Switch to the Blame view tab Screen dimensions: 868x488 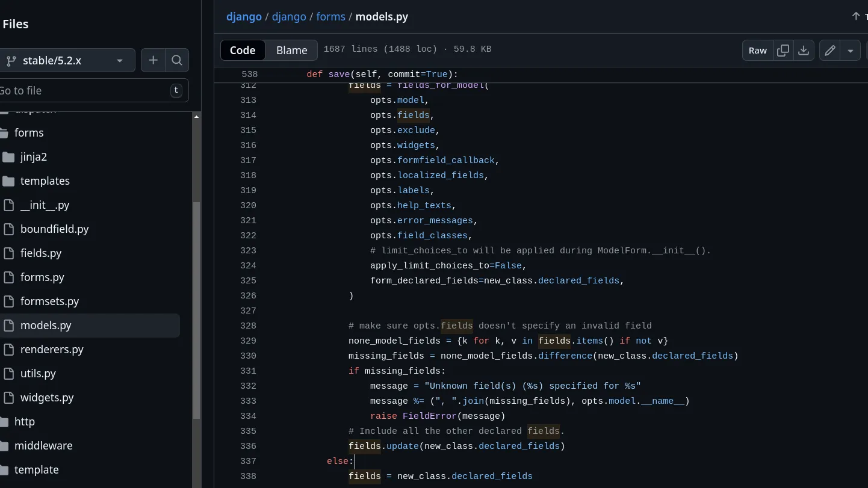click(x=292, y=51)
